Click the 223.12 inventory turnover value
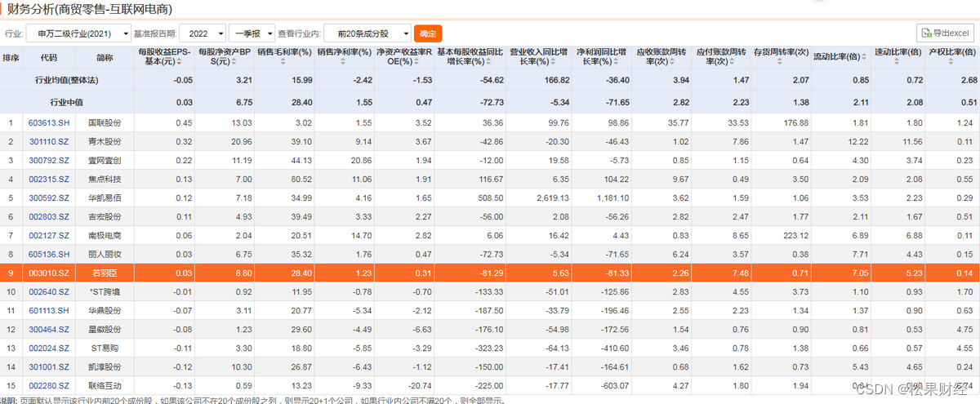The width and height of the screenshot is (980, 404). pos(795,235)
